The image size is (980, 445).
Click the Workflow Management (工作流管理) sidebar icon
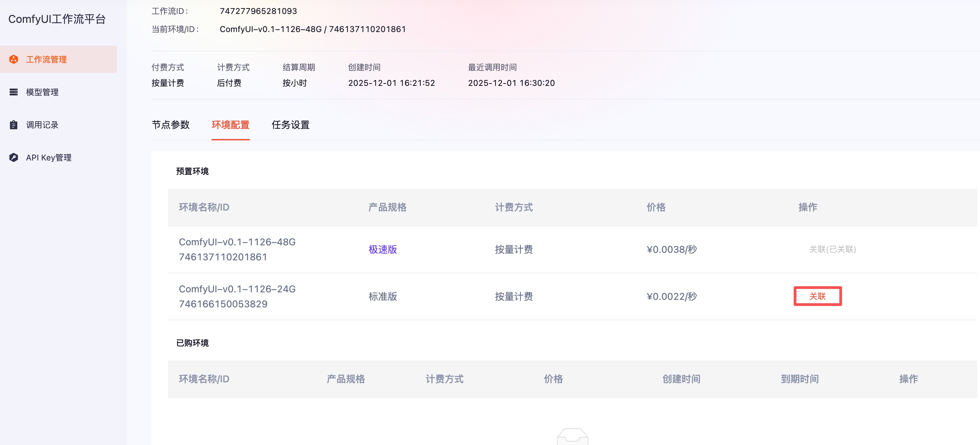click(x=14, y=59)
